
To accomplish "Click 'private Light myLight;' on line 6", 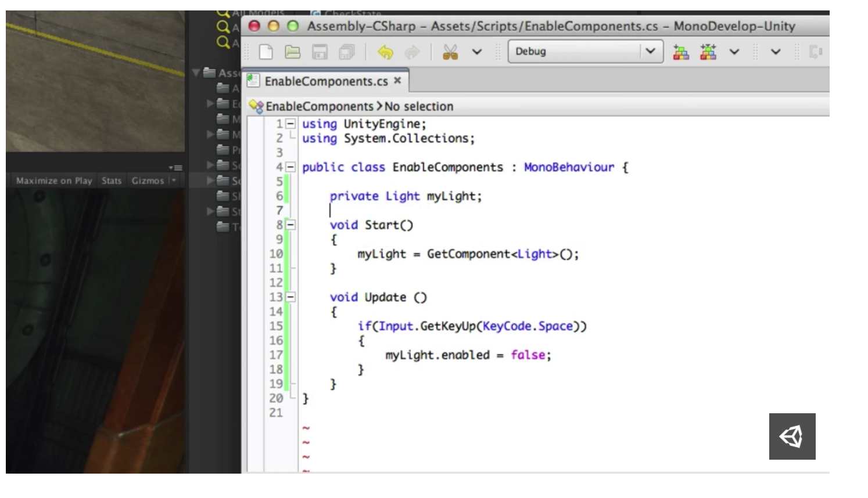I will click(x=406, y=196).
